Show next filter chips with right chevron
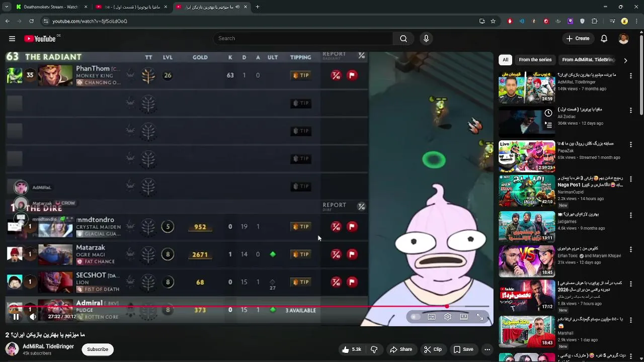644x362 pixels. click(x=625, y=60)
